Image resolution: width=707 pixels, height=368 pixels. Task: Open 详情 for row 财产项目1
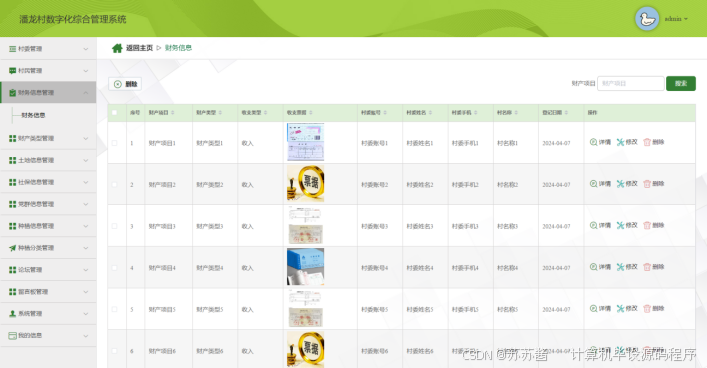[x=600, y=142]
